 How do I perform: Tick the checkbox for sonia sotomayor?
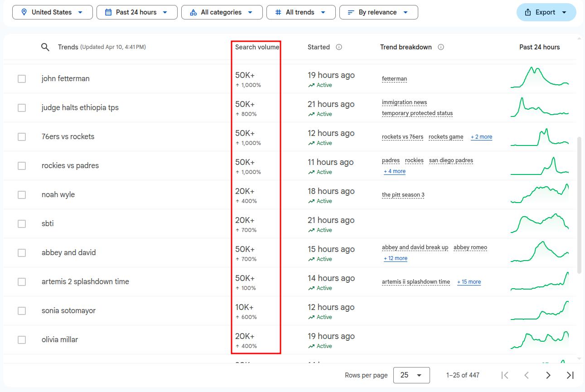tap(22, 311)
